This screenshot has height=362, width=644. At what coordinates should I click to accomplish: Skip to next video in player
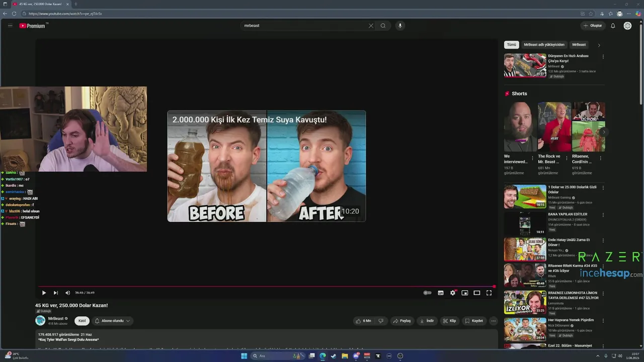click(56, 293)
